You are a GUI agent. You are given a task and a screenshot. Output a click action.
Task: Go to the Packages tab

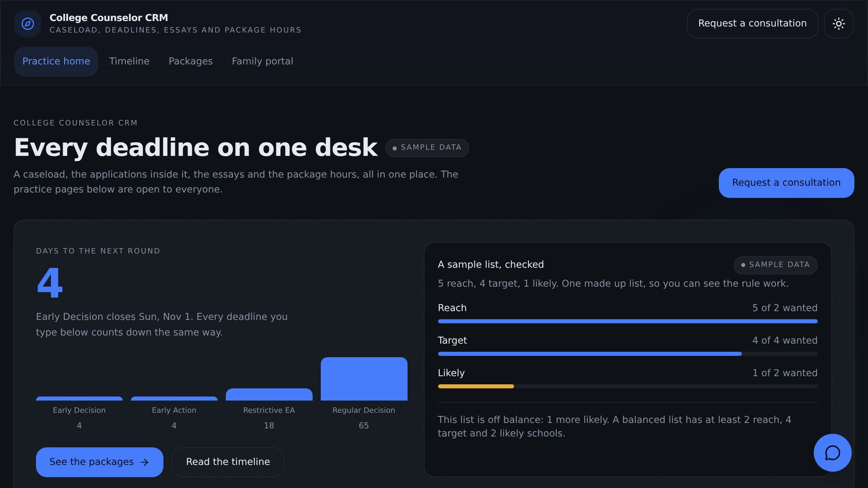coord(191,61)
